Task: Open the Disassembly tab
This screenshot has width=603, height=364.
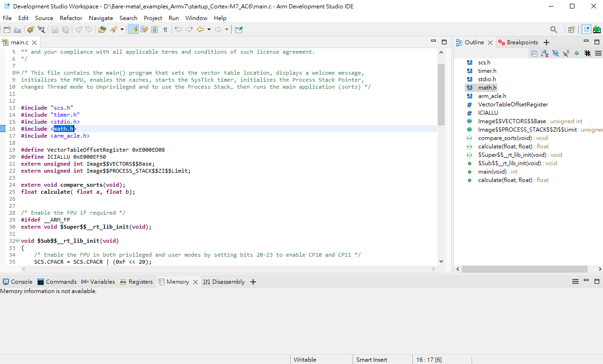Action: (224, 282)
